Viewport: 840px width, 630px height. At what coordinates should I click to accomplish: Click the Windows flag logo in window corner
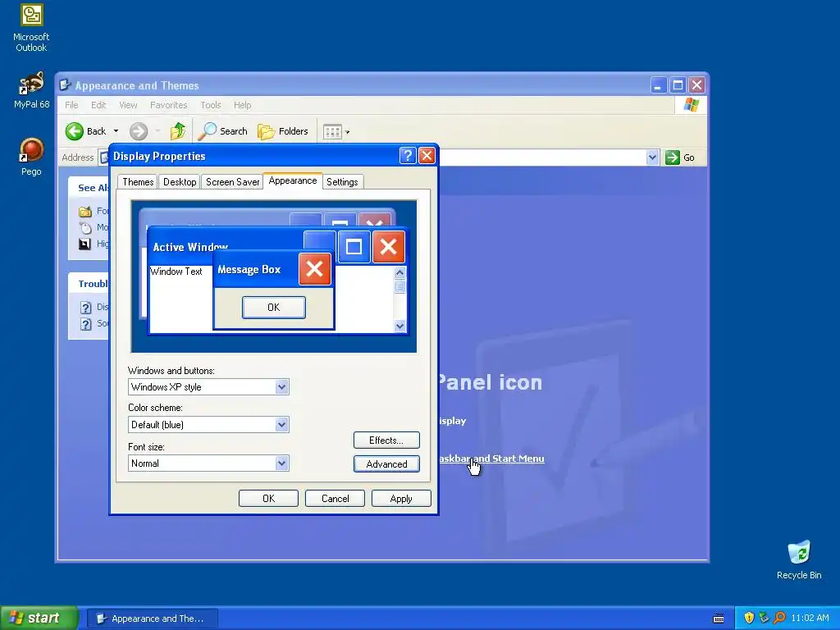coord(692,104)
